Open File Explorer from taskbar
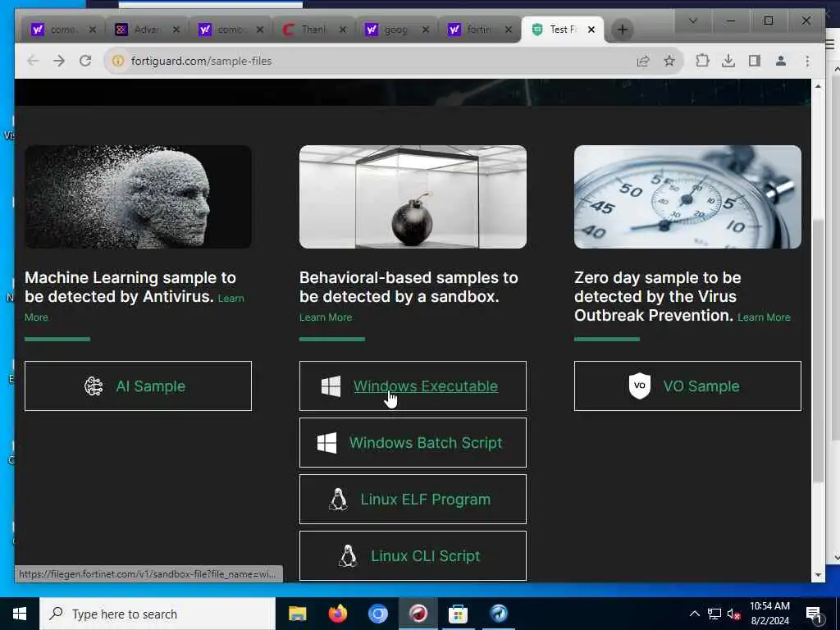 click(297, 614)
